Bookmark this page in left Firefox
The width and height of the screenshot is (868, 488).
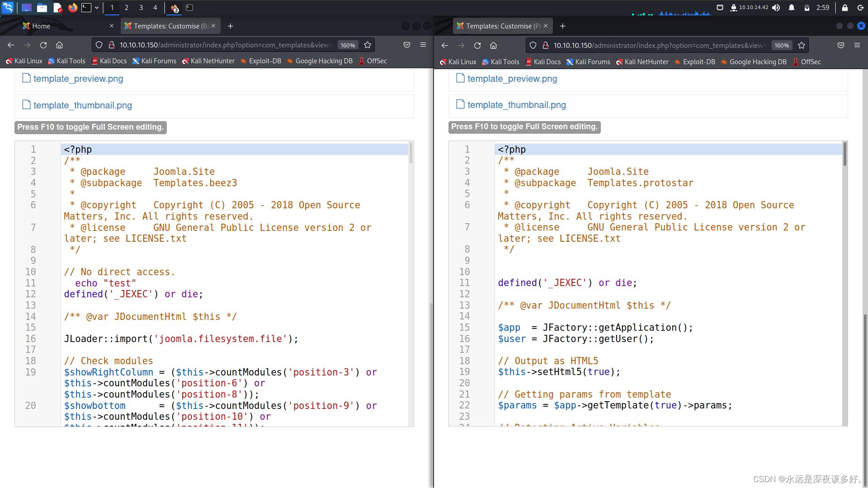click(368, 45)
